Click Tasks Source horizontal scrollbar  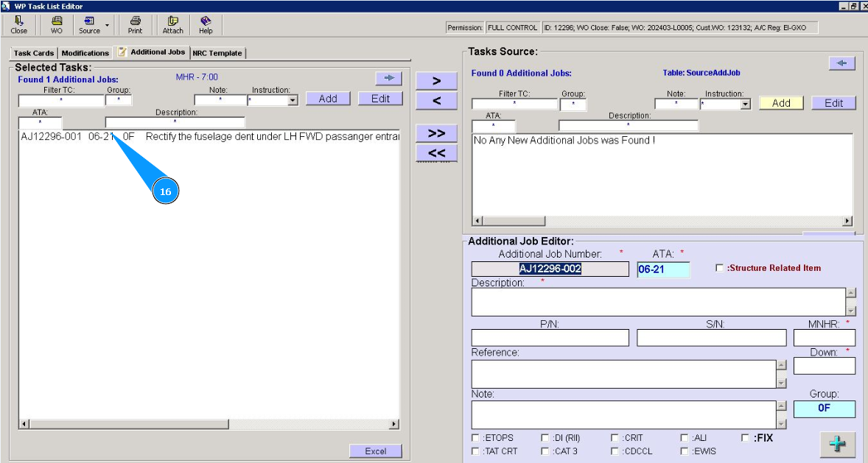pyautogui.click(x=662, y=221)
